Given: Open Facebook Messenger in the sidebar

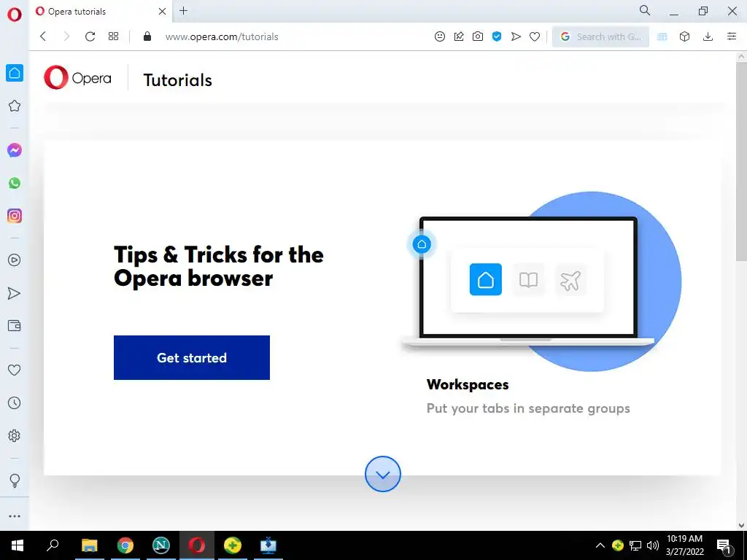Looking at the screenshot, I should [15, 150].
